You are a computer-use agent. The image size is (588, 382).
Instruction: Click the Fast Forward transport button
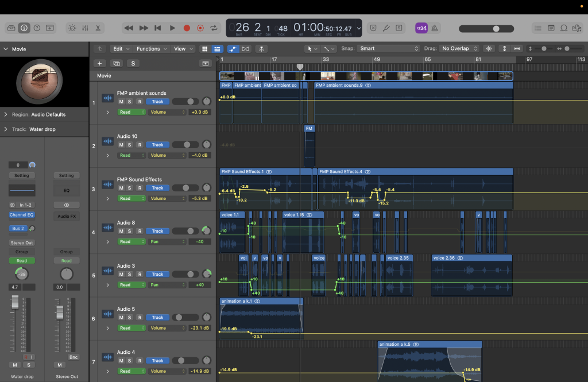point(144,28)
